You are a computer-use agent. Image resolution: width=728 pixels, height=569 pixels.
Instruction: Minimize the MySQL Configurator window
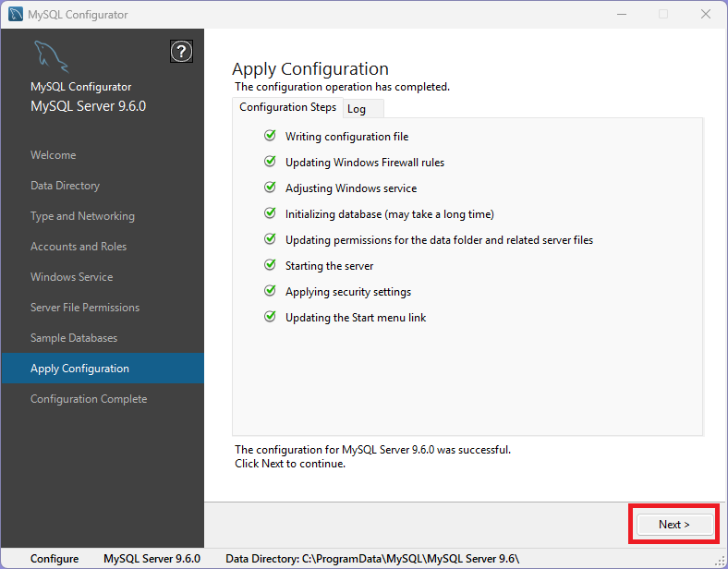tap(621, 14)
